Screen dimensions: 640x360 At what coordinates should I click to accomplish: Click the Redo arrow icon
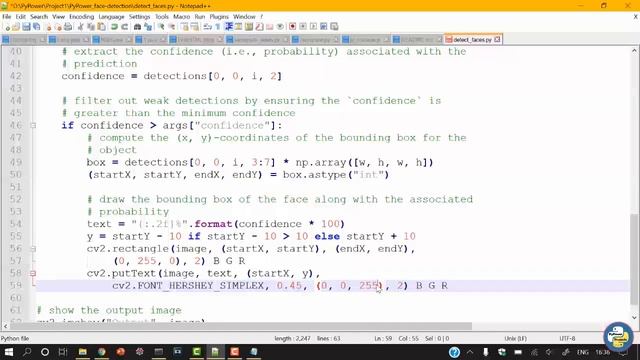point(125,27)
